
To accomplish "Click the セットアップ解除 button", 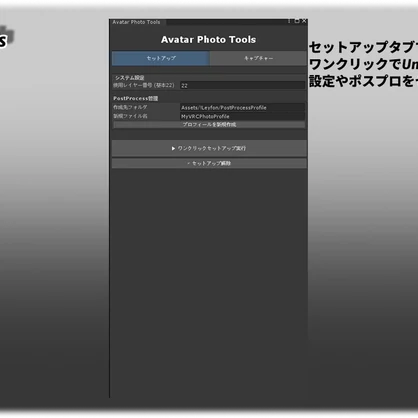I will (x=209, y=163).
